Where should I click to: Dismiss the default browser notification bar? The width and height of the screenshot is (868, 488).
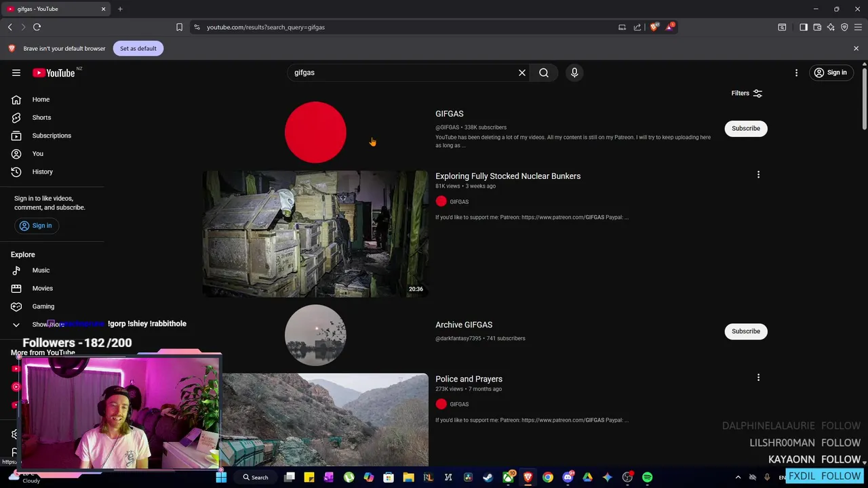tap(856, 48)
